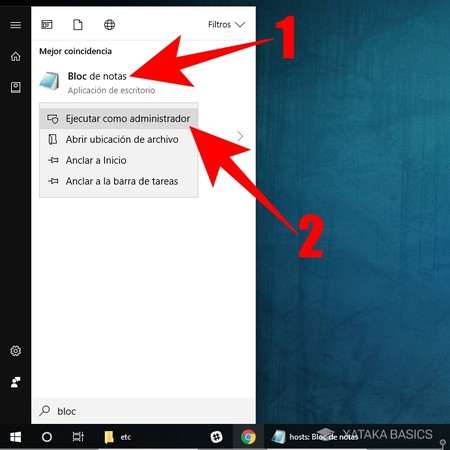Filter results by Documents icon

78,25
